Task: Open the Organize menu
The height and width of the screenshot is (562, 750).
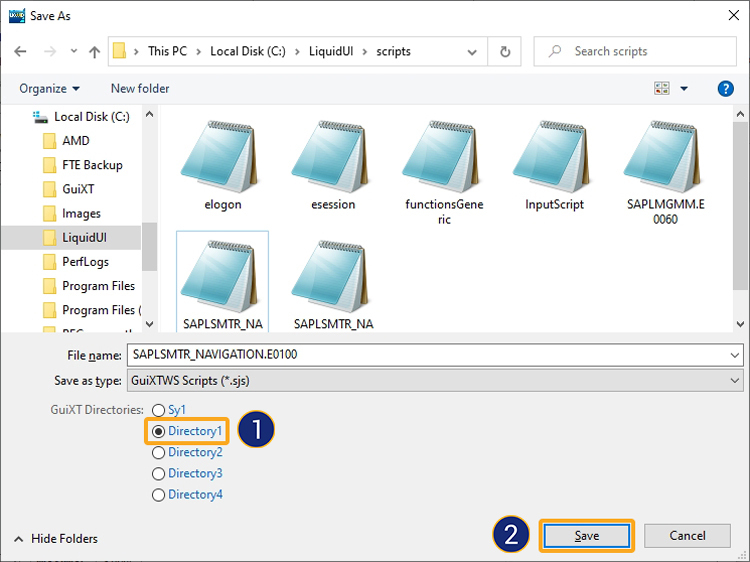Action: pyautogui.click(x=49, y=88)
